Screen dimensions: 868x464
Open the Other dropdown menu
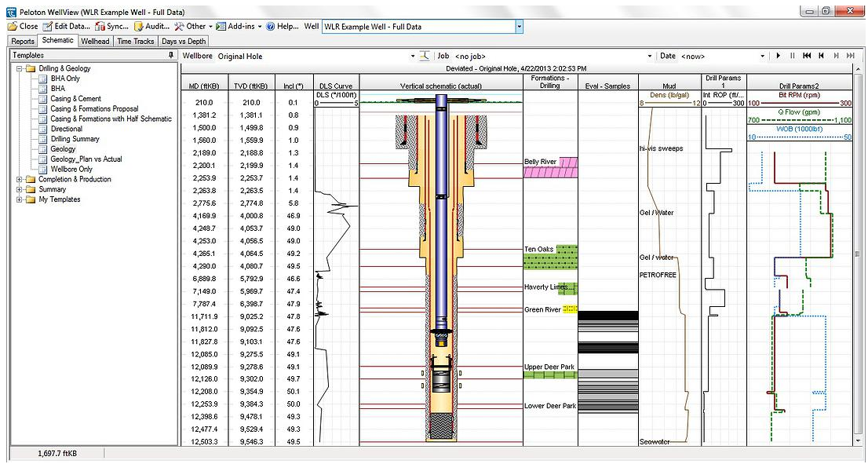click(193, 26)
